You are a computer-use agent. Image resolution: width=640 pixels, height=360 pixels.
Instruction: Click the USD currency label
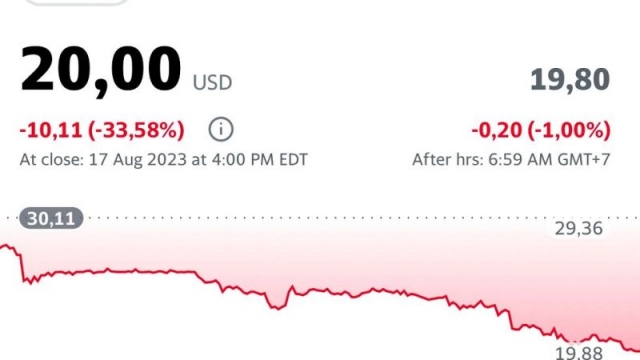click(x=212, y=83)
